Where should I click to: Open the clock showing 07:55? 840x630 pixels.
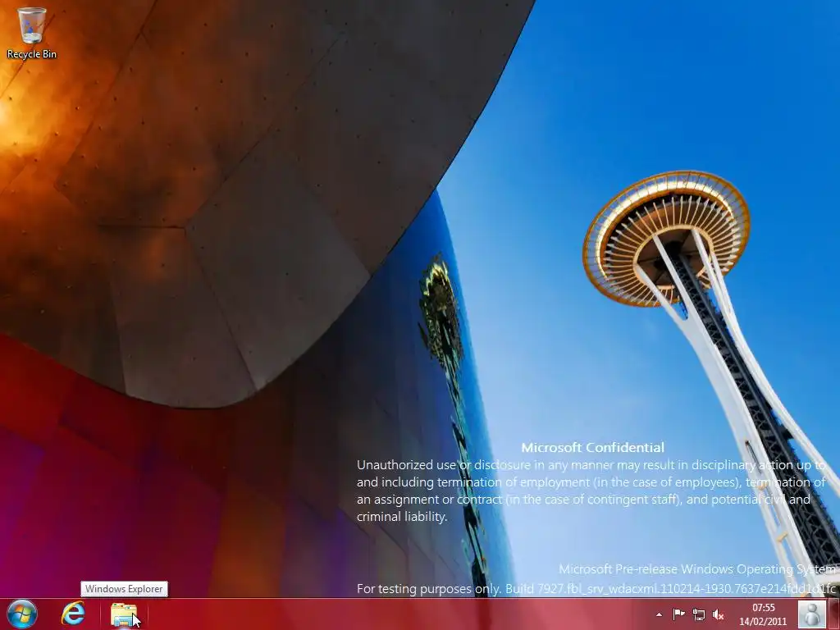point(764,614)
